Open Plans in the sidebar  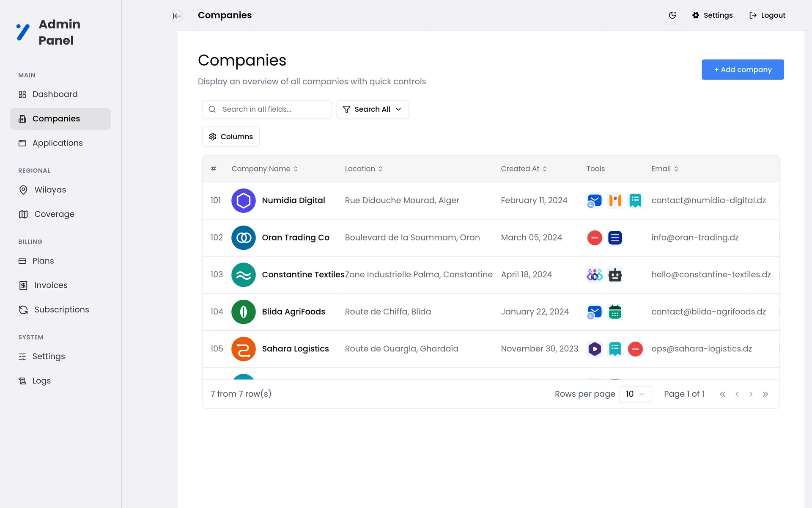pos(60,261)
